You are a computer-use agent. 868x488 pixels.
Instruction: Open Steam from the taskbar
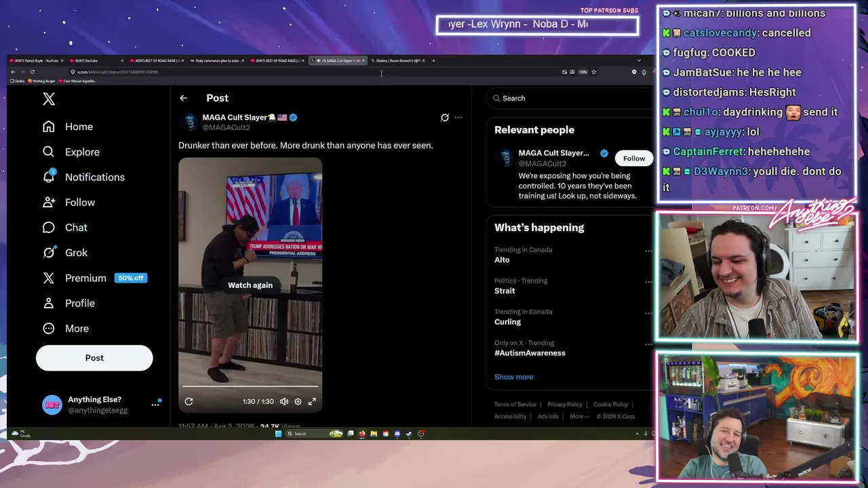409,434
